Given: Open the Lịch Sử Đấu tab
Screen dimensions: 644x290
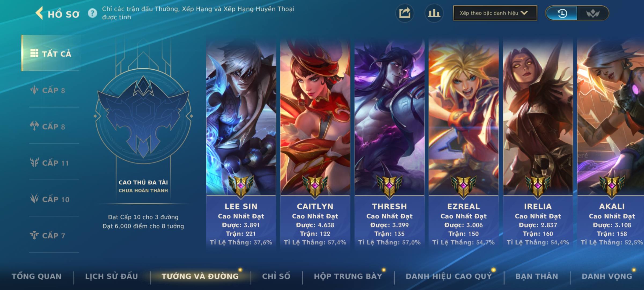Looking at the screenshot, I should tap(111, 276).
